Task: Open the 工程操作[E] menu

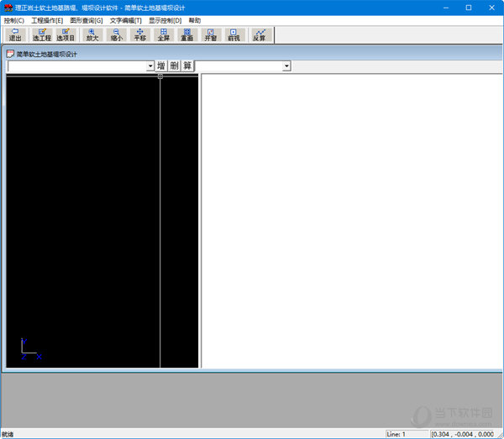Action: (x=47, y=20)
